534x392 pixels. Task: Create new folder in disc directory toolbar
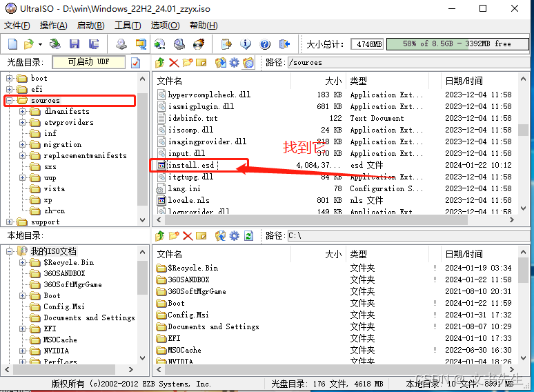188,63
